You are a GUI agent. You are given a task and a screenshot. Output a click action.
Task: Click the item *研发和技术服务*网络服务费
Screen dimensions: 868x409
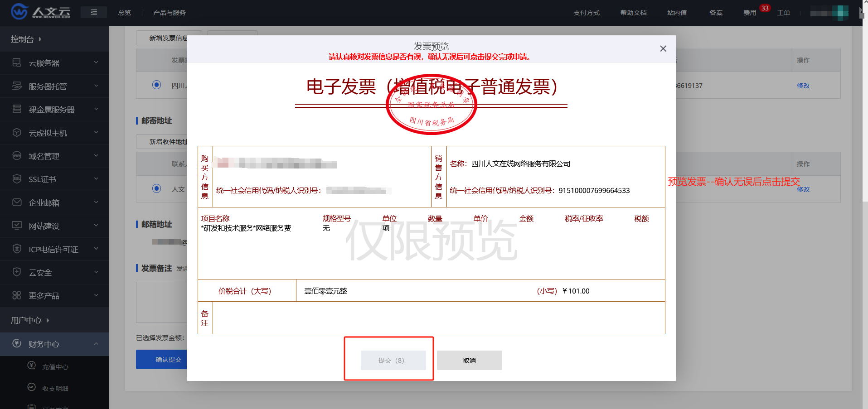(x=246, y=228)
